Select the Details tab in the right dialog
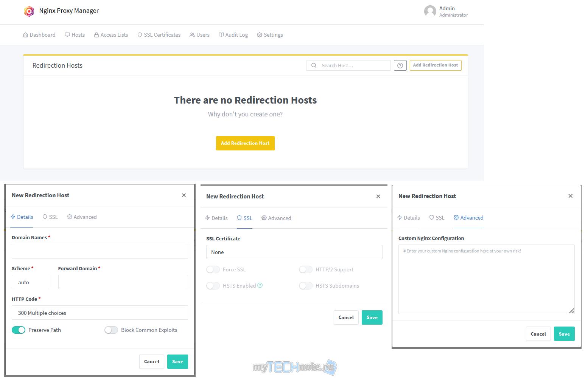The height and width of the screenshot is (384, 588). coord(409,218)
